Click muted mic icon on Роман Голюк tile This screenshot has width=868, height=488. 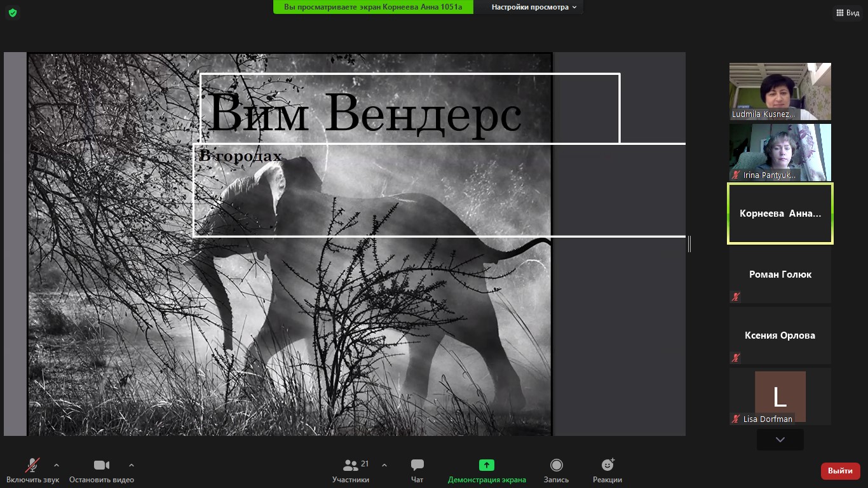coord(736,297)
